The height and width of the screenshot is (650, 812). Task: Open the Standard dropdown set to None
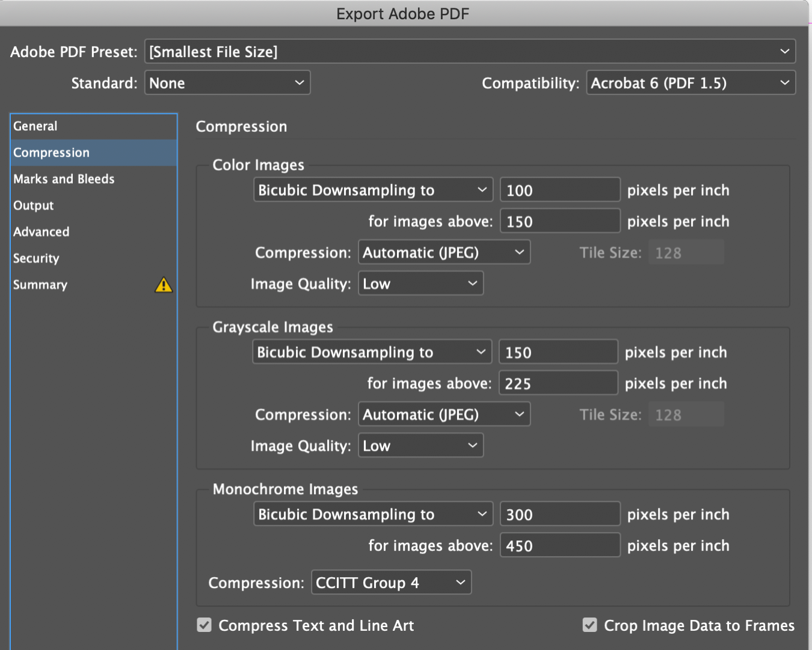pos(227,83)
